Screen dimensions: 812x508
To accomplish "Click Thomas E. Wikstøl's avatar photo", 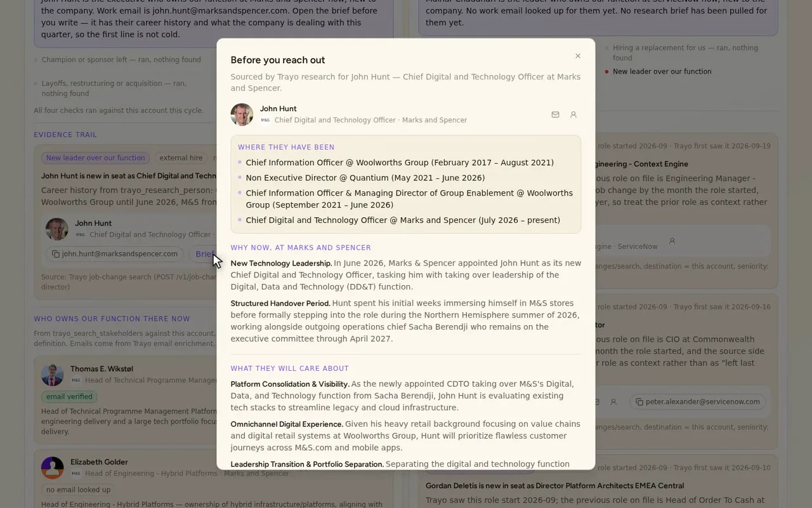I will (x=53, y=375).
